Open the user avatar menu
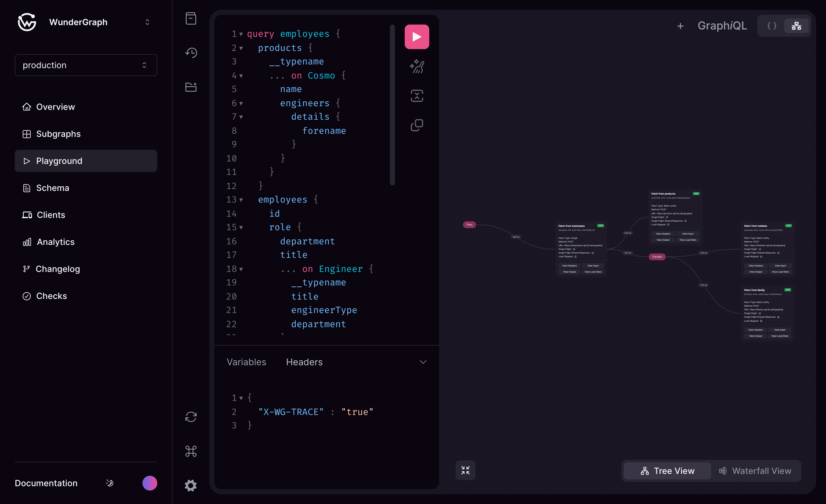The height and width of the screenshot is (504, 826). (150, 483)
